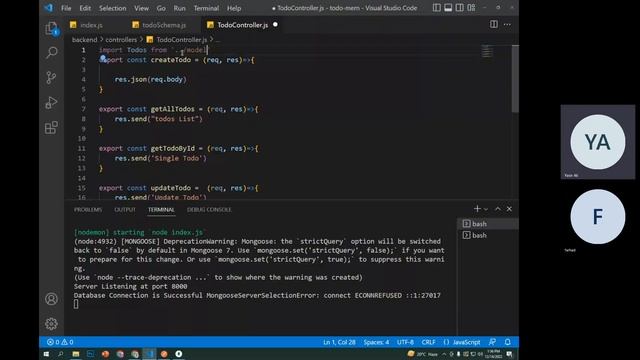Toggle the Secondary Side Bar layout button
Screen dimensions: 640x360
pos(460,8)
